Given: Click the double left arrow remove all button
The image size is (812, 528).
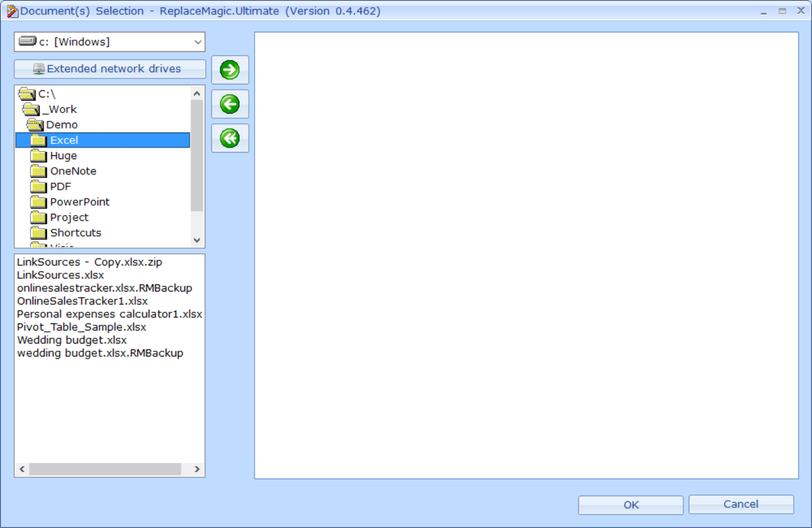Looking at the screenshot, I should [x=230, y=138].
